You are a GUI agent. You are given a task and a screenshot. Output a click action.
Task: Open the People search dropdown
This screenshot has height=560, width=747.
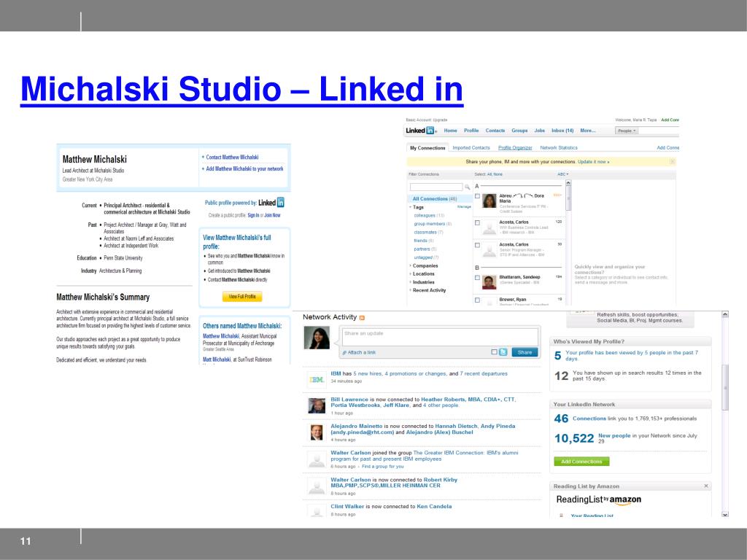pyautogui.click(x=627, y=131)
